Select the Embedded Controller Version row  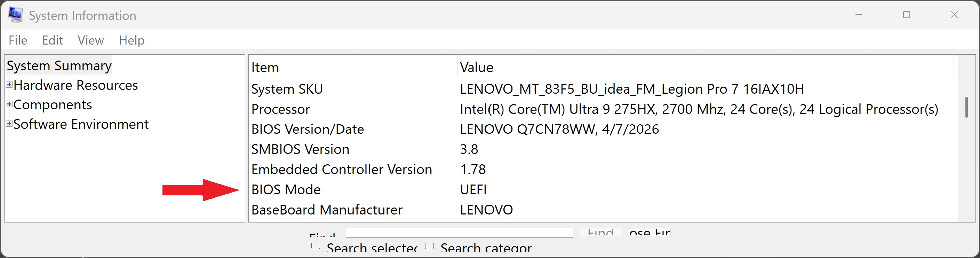[x=603, y=169]
